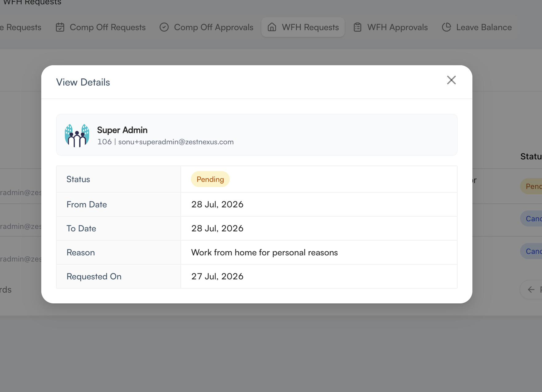This screenshot has height=392, width=542.
Task: Click the pie chart icon for Leave Balance
Action: pyautogui.click(x=447, y=27)
